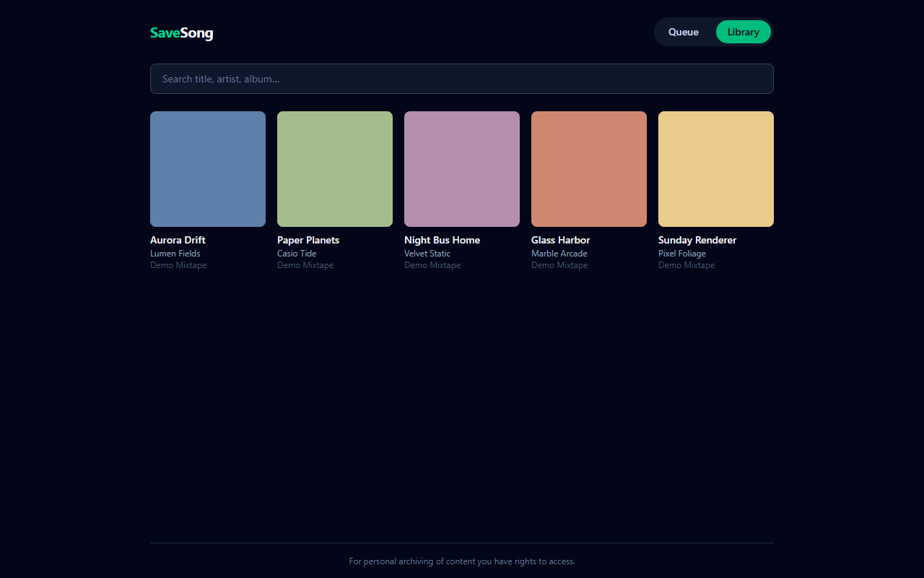Click the Aurora Drift song title
Image resolution: width=924 pixels, height=578 pixels.
(x=178, y=240)
